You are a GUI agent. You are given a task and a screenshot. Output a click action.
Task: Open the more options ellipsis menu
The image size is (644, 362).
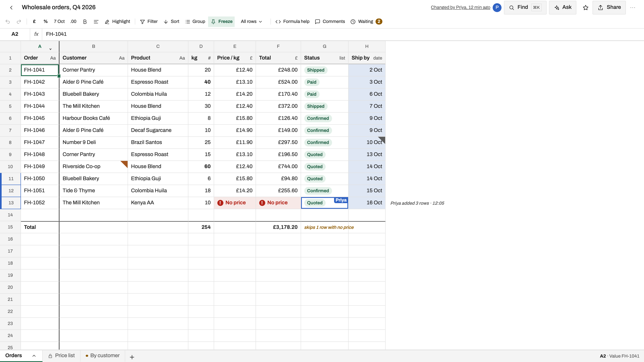633,7
